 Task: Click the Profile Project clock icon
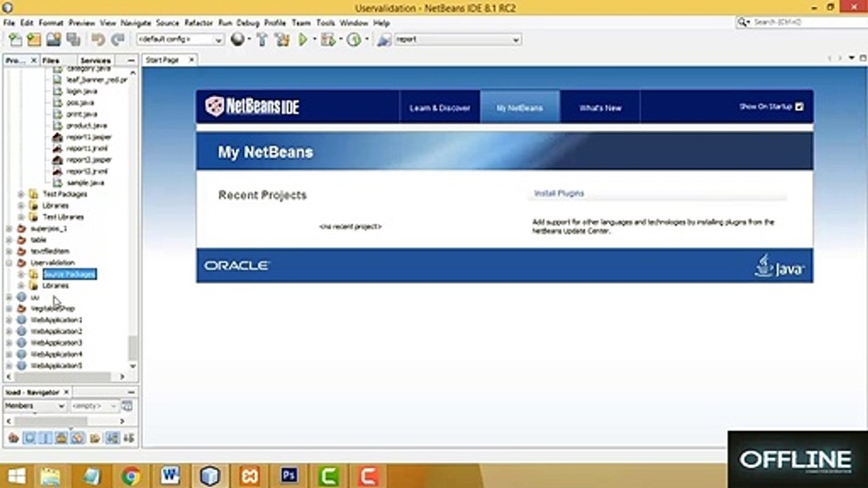pyautogui.click(x=353, y=40)
